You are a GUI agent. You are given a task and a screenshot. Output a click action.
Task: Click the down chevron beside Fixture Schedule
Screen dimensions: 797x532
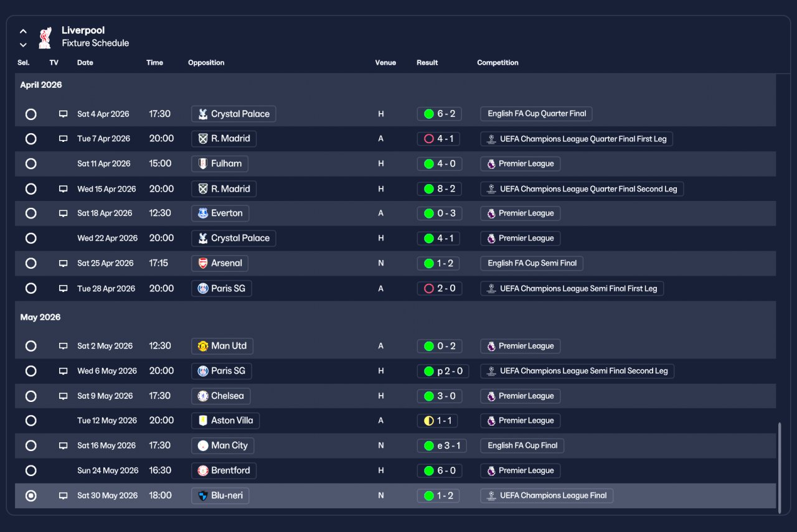23,44
